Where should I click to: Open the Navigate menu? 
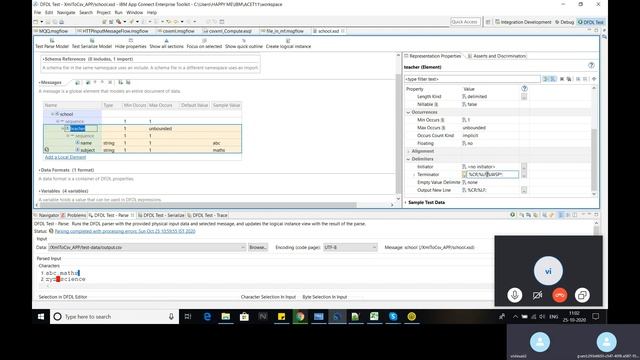(66, 13)
